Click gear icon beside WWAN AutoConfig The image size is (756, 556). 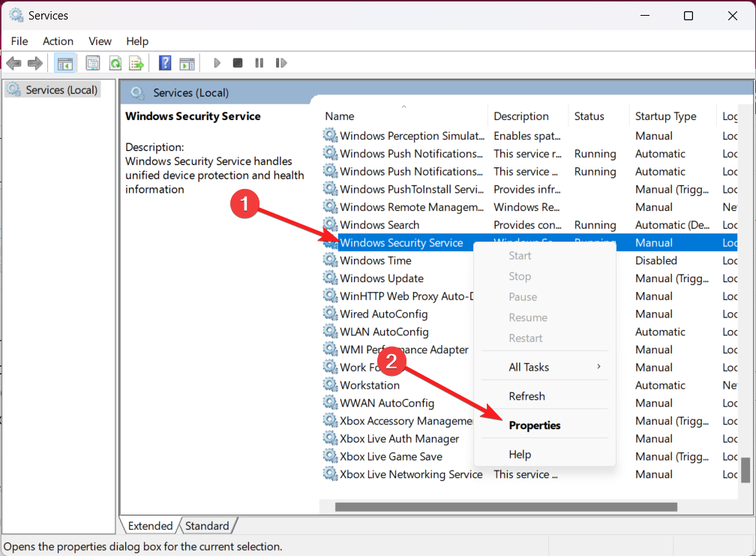[330, 403]
